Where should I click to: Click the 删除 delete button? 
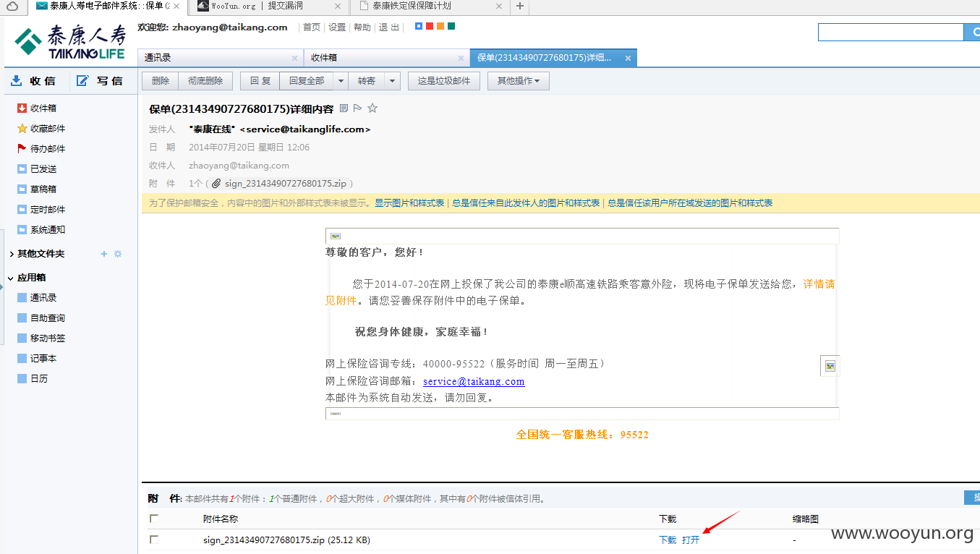(161, 81)
